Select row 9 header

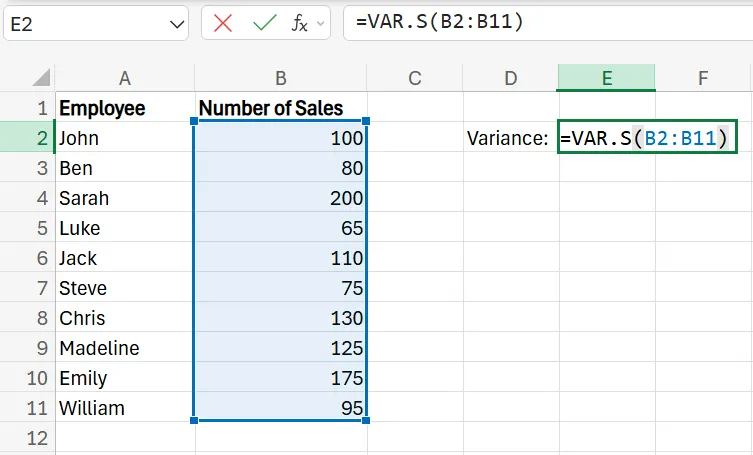coord(27,347)
